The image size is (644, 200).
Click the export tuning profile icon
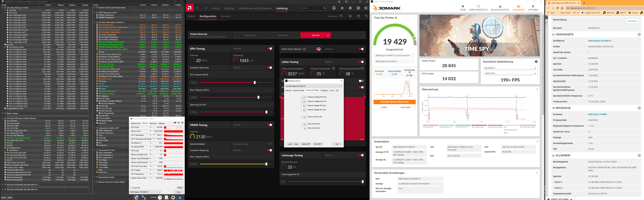click(x=358, y=16)
